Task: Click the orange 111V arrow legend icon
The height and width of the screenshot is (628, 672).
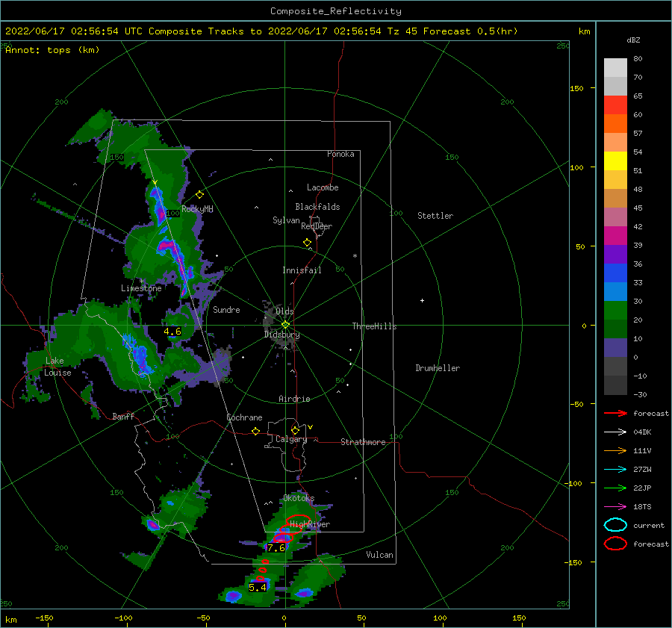Action: point(615,450)
